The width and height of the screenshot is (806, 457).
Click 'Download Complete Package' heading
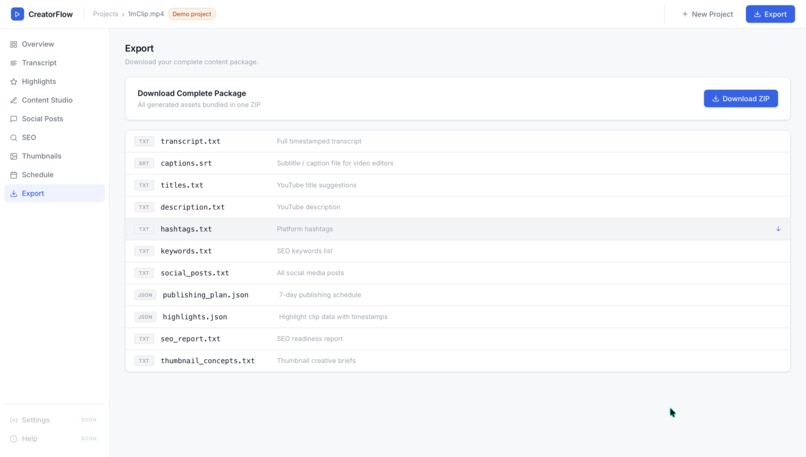[192, 93]
